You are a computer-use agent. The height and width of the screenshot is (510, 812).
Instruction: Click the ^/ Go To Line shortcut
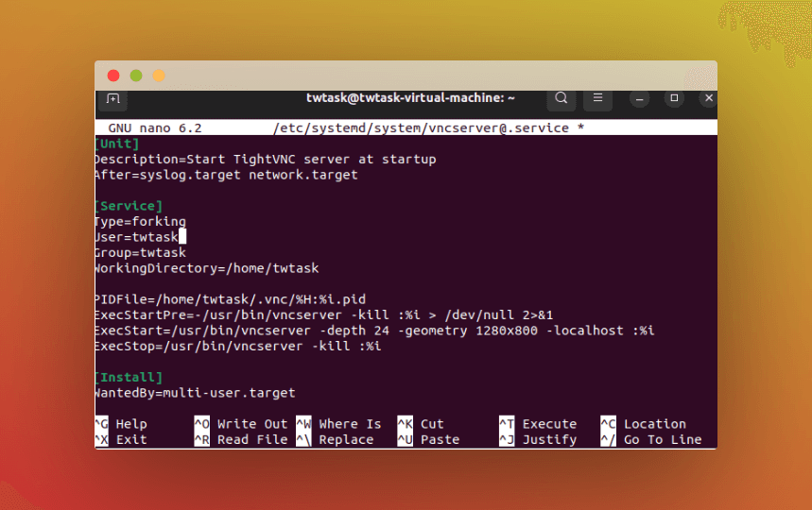pyautogui.click(x=651, y=439)
